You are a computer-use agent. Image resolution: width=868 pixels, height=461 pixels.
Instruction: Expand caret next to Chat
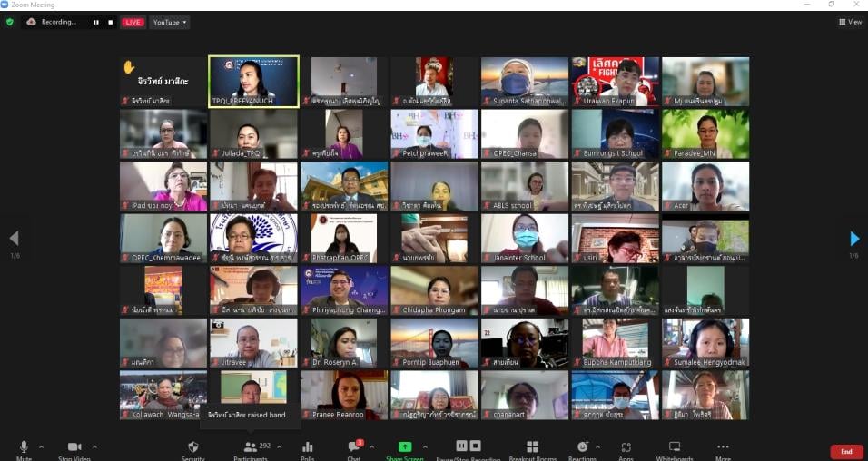coord(371,446)
